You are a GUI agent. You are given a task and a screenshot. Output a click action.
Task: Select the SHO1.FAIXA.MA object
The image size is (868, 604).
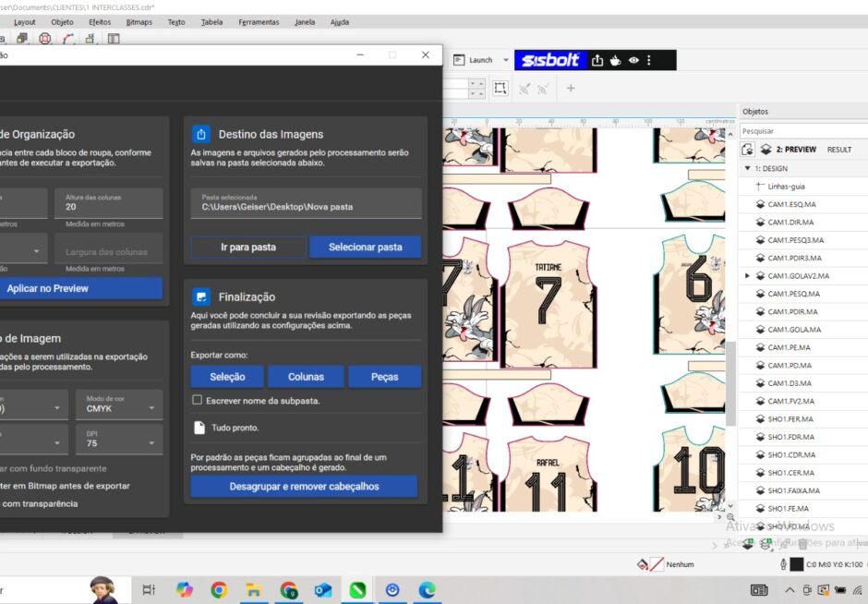point(794,490)
